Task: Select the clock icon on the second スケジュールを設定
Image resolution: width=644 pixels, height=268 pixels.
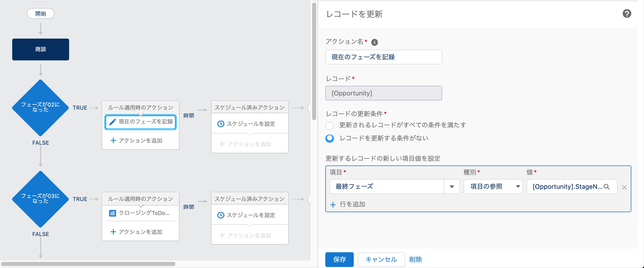Action: [221, 215]
